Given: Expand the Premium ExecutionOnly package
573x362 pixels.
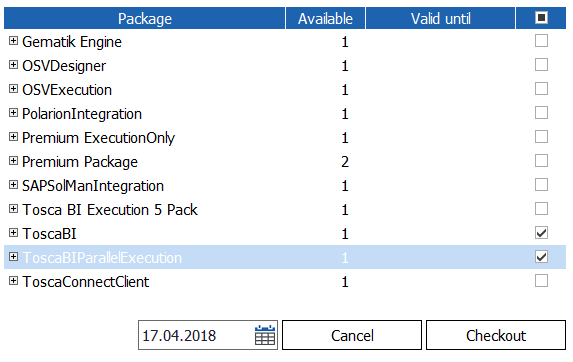Looking at the screenshot, I should pos(13,137).
